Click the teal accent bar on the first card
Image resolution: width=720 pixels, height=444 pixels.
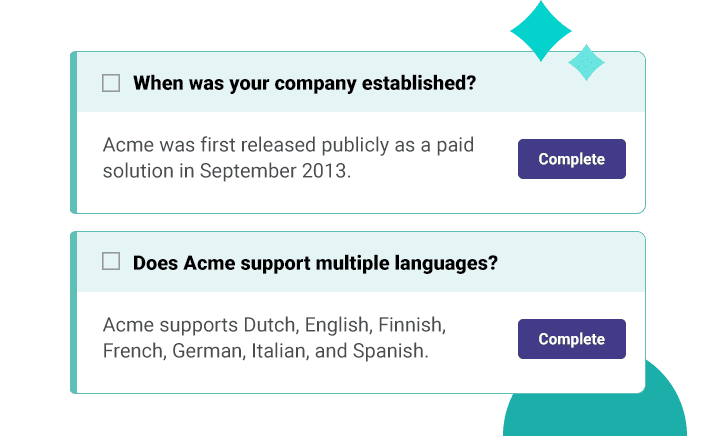point(74,132)
